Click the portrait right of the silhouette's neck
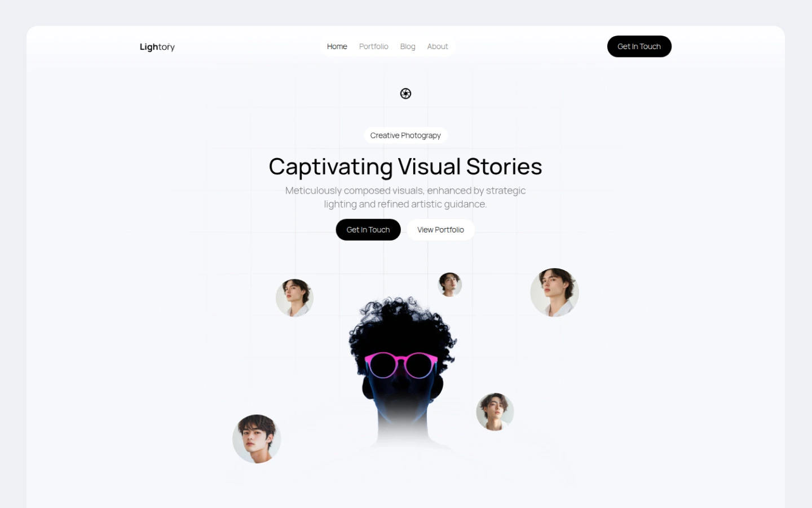 coord(495,412)
